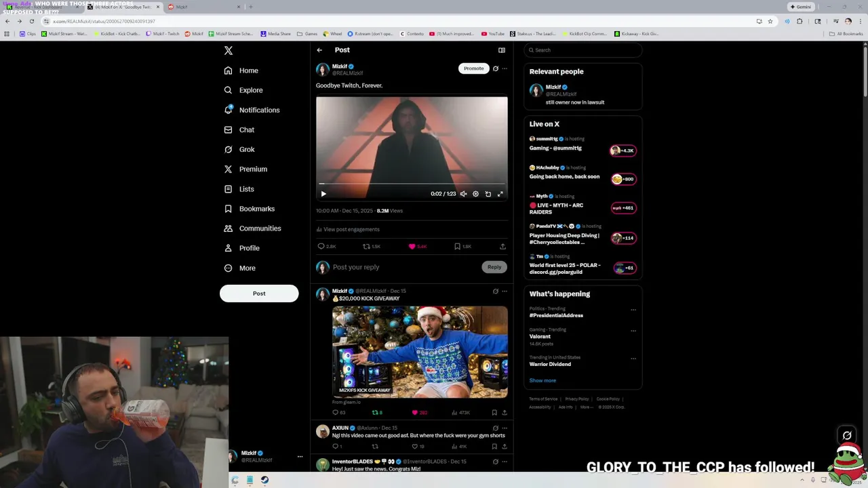
Task: Switch to the Mizkif browser tab
Action: point(203,7)
